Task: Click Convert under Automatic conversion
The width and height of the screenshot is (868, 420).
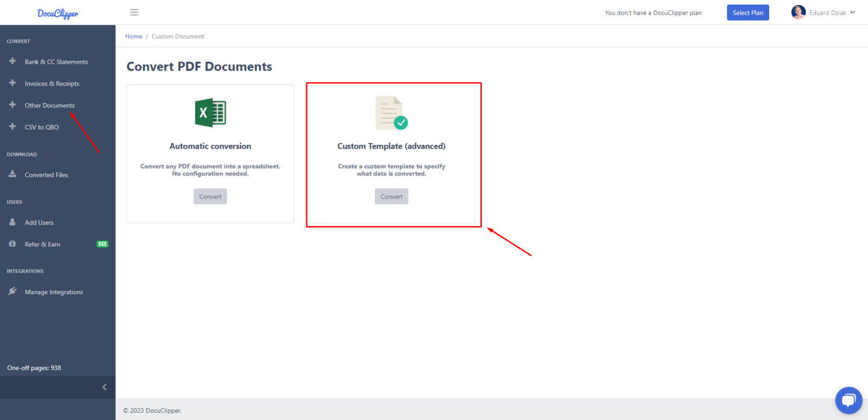Action: point(210,196)
